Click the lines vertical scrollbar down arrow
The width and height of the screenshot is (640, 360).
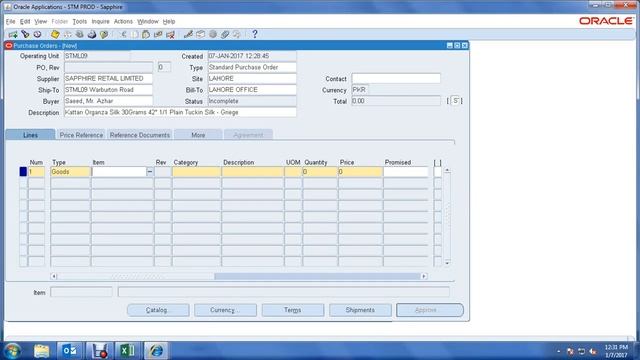tap(447, 263)
